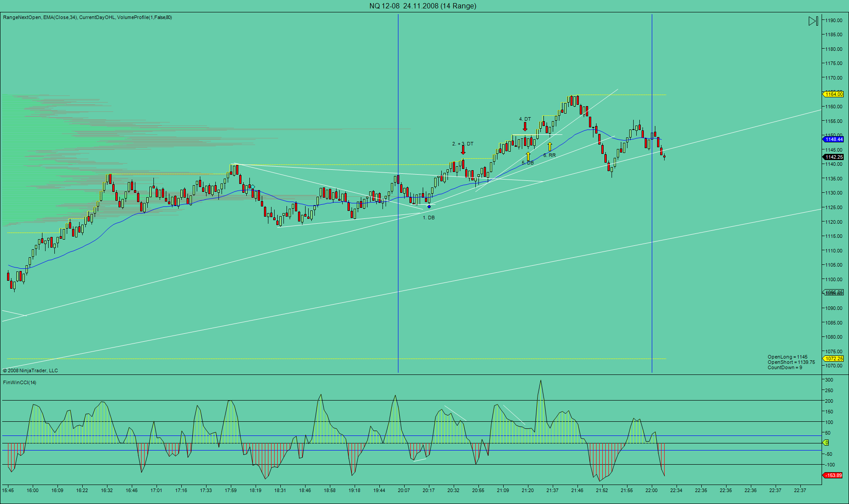Image resolution: width=849 pixels, height=504 pixels.
Task: Select blue dot marker above '1. DB'
Action: point(429,206)
